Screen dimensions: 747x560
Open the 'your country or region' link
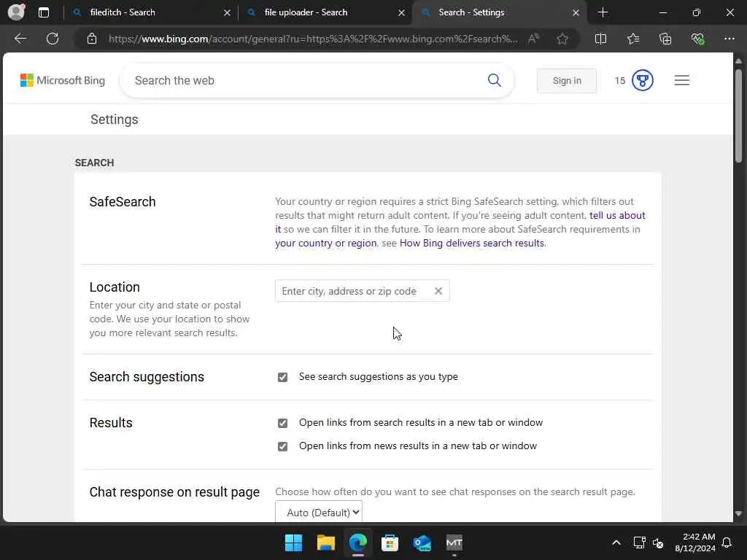click(326, 243)
